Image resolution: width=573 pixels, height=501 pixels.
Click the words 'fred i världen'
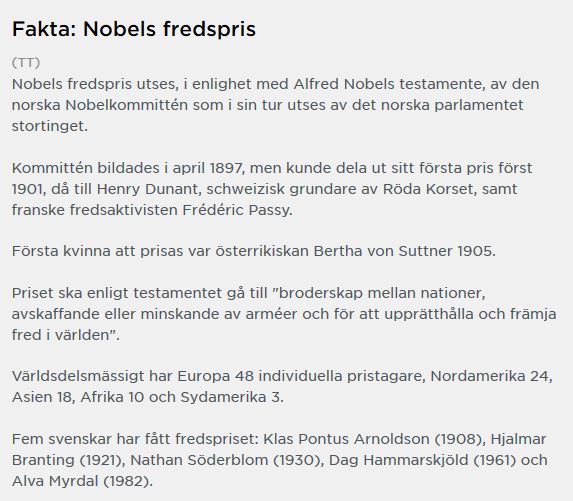pyautogui.click(x=61, y=335)
